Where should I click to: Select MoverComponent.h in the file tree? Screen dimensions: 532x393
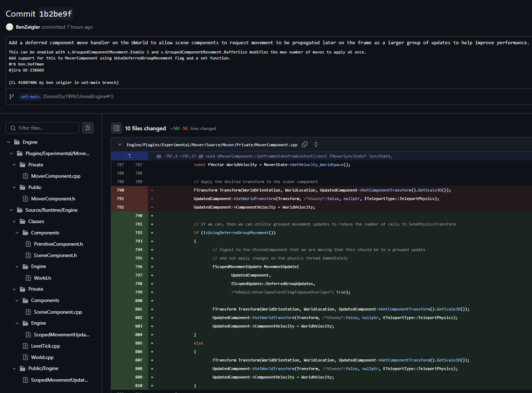point(53,198)
